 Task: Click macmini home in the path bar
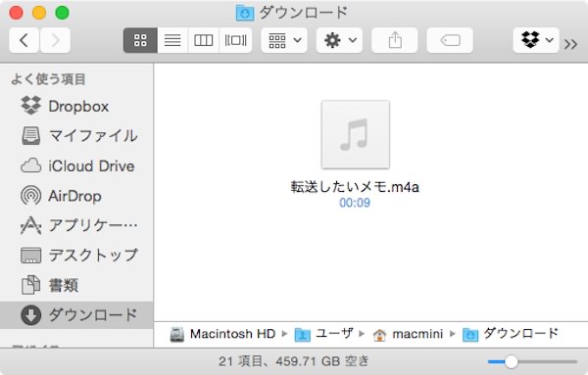(408, 334)
